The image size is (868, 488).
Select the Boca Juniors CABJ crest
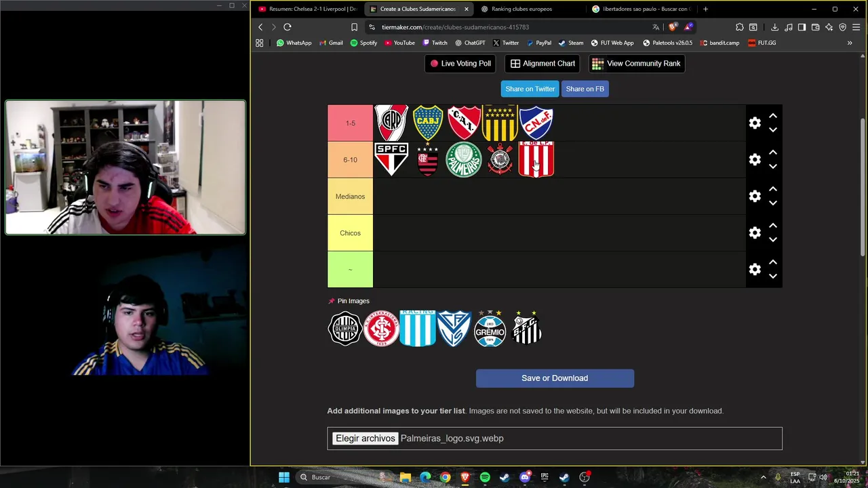coord(428,123)
